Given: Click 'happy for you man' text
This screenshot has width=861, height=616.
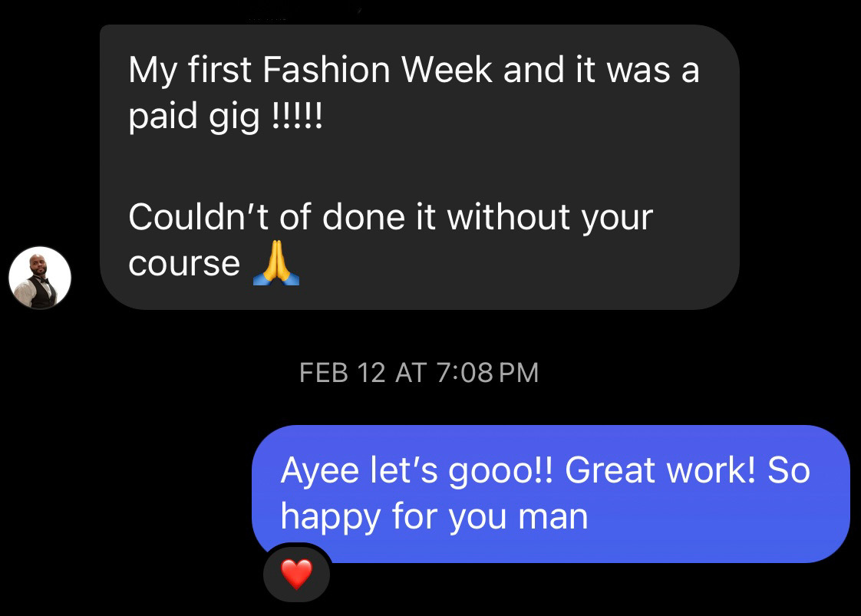Looking at the screenshot, I should pyautogui.click(x=434, y=517).
